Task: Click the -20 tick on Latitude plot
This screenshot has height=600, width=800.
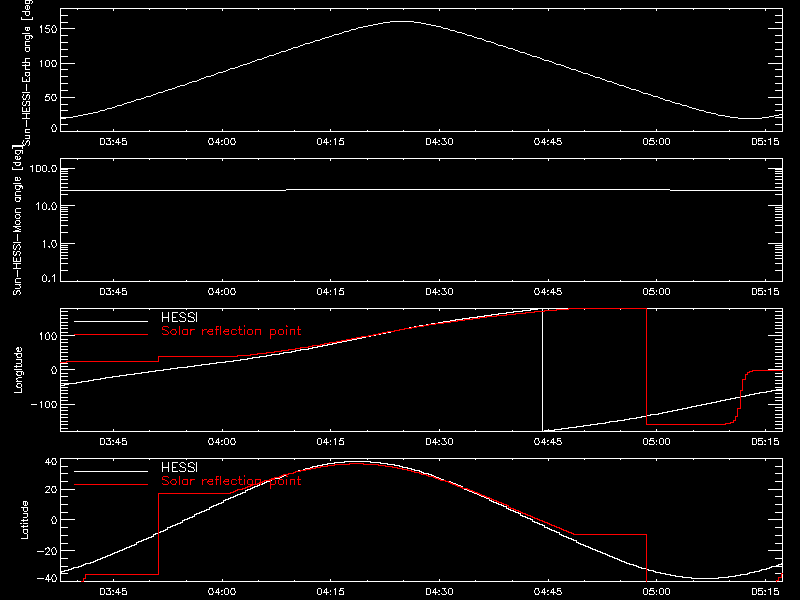Action: (47, 551)
